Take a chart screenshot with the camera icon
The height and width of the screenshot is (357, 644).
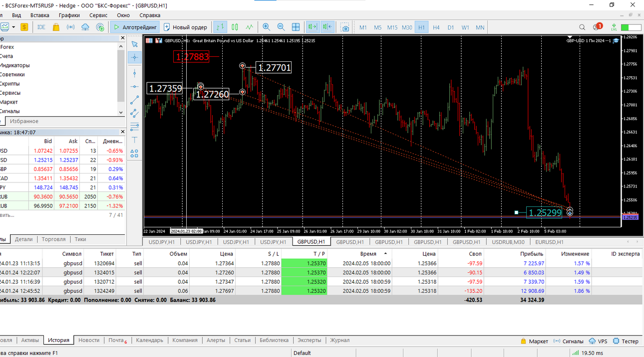[345, 27]
